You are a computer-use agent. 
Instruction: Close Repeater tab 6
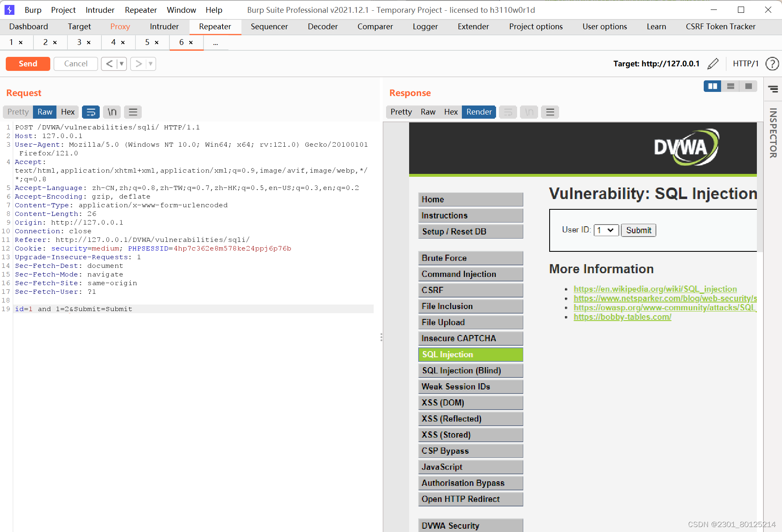191,42
